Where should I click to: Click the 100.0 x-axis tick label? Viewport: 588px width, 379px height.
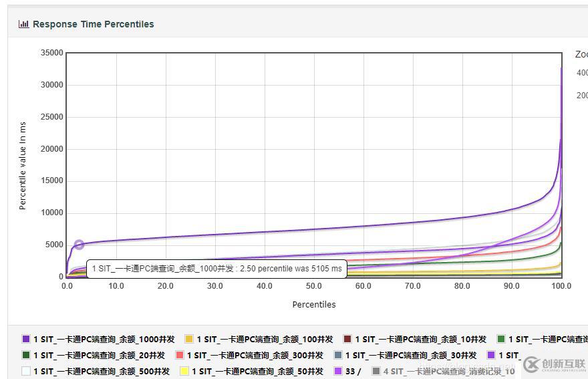[561, 286]
